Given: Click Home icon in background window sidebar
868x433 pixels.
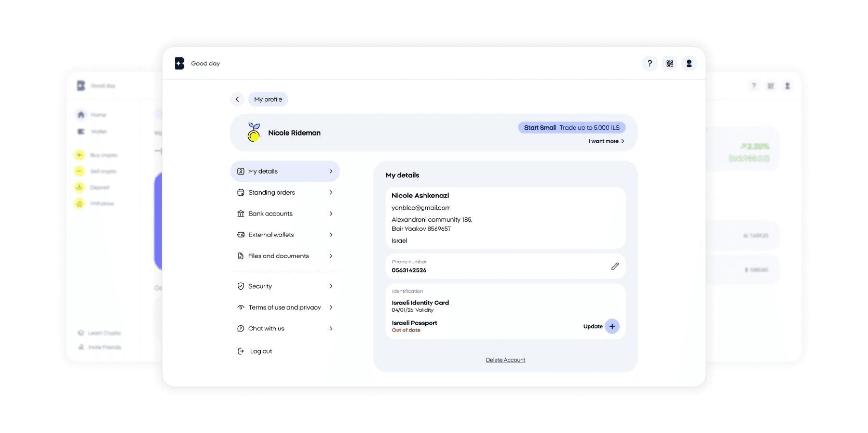Looking at the screenshot, I should point(81,115).
